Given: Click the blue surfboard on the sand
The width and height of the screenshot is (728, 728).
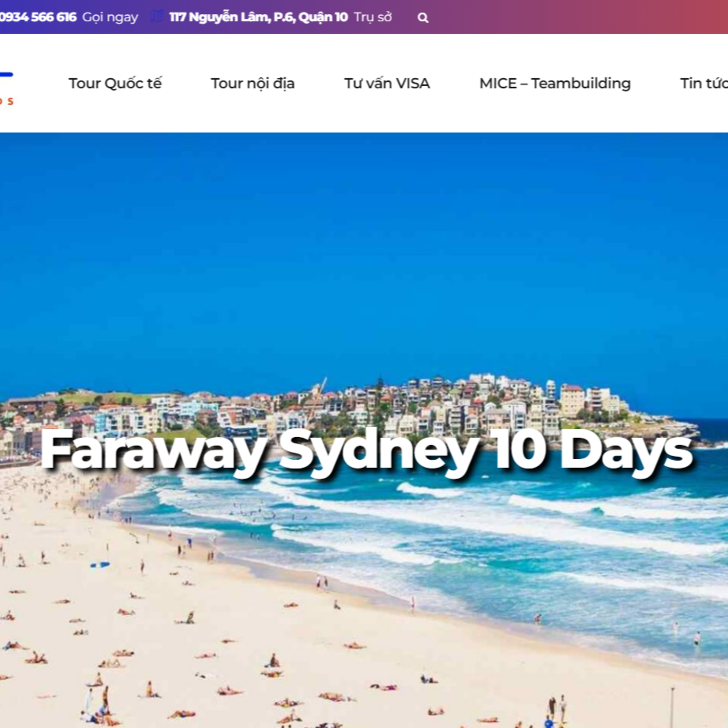Looking at the screenshot, I should pos(100,564).
